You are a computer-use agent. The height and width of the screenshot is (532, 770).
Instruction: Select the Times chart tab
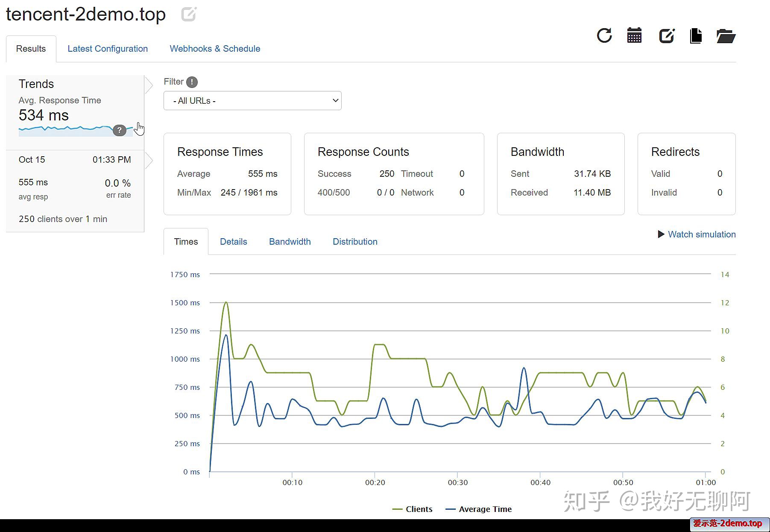(186, 242)
